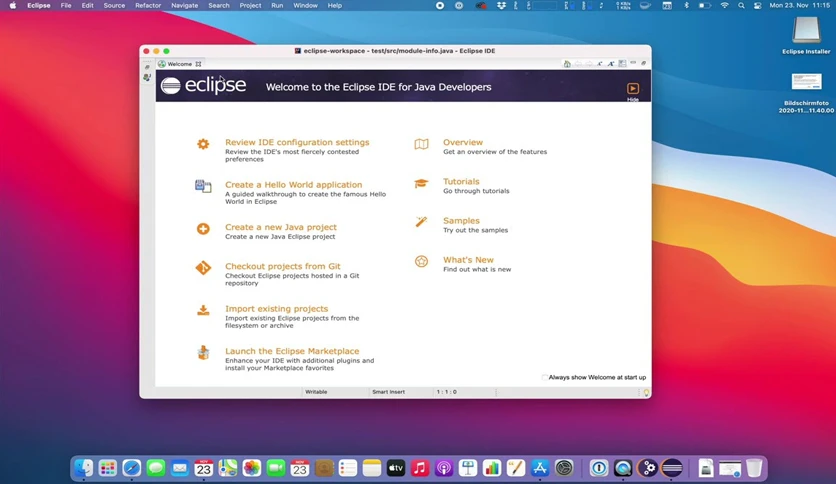Click the Eclipse Marketplace box icon
Viewport: 836px width, 484px height.
tap(203, 352)
